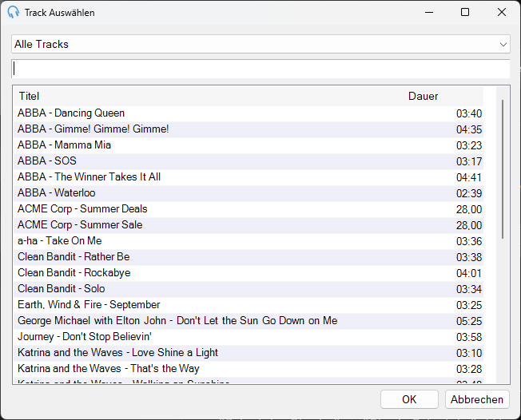Click the headphones app icon in title bar
Image resolution: width=521 pixels, height=420 pixels.
(x=14, y=12)
